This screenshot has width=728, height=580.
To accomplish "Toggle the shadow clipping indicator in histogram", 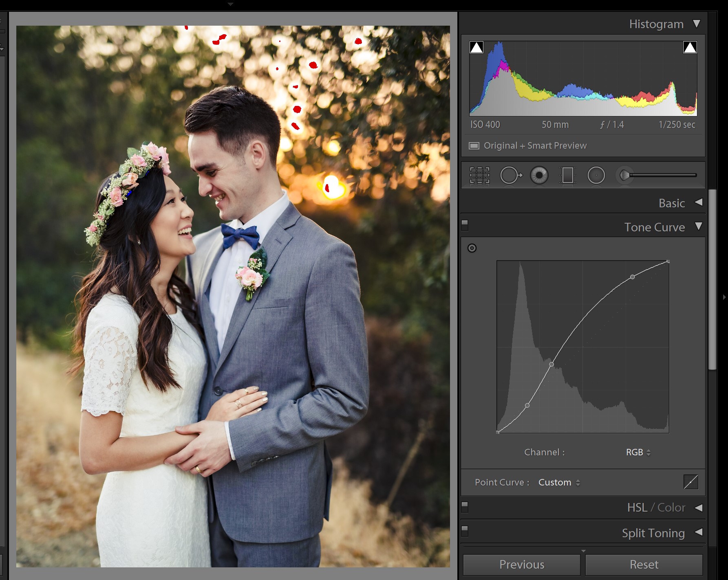I will coord(477,48).
